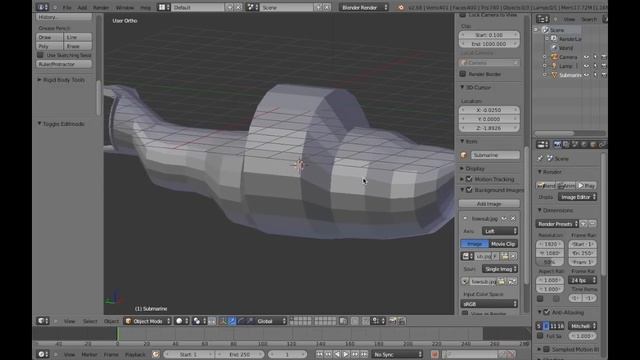
Task: Click the Info editor type icon
Action: [x=42, y=7]
